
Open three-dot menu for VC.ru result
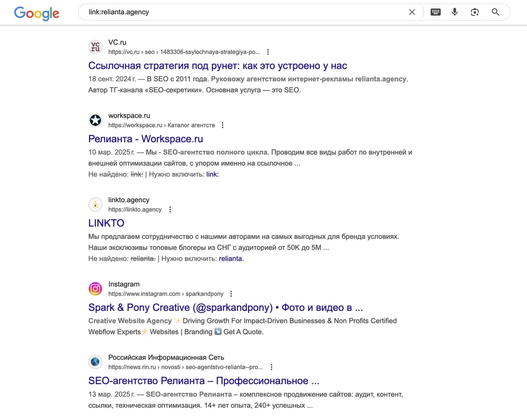[x=268, y=52]
